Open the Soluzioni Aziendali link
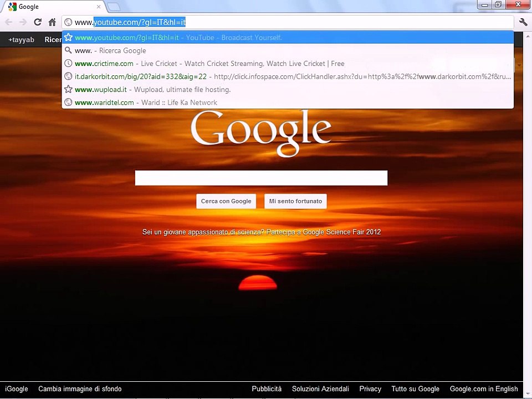Image resolution: width=532 pixels, height=399 pixels. tap(320, 389)
